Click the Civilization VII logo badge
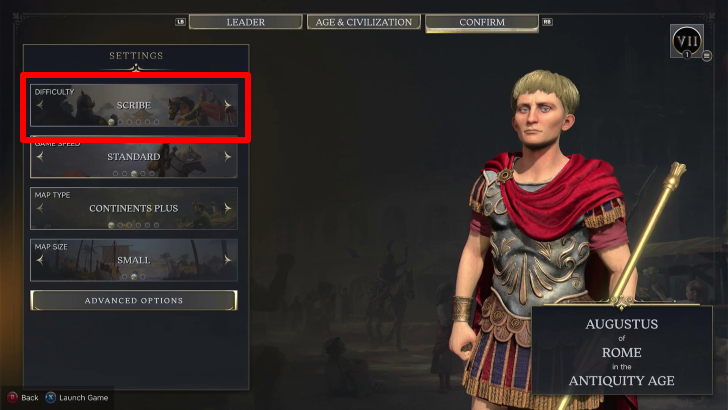This screenshot has height=410, width=728. [687, 41]
